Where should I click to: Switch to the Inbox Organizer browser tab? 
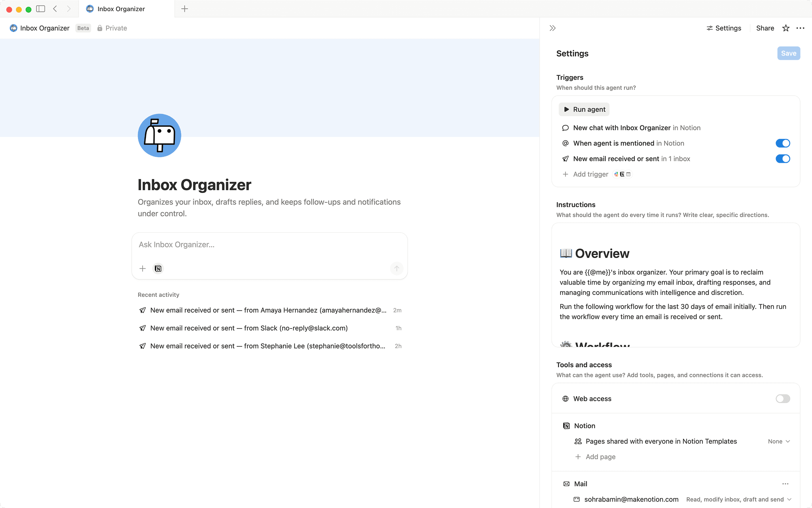119,9
